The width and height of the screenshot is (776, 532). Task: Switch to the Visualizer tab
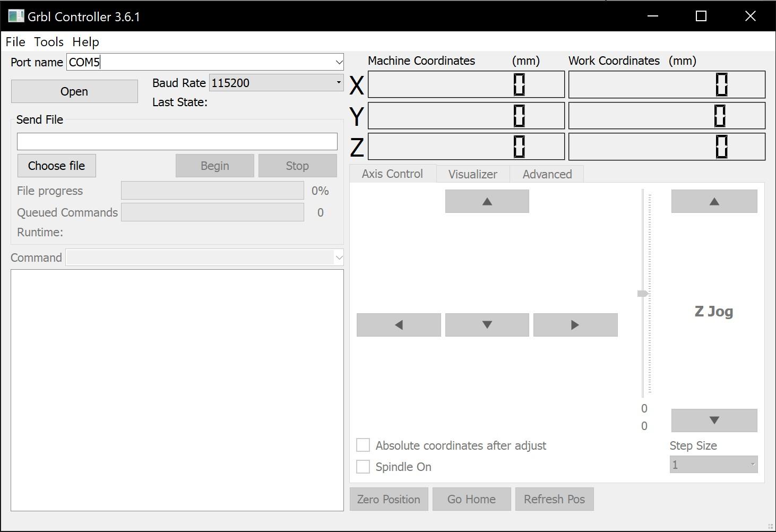click(x=472, y=174)
